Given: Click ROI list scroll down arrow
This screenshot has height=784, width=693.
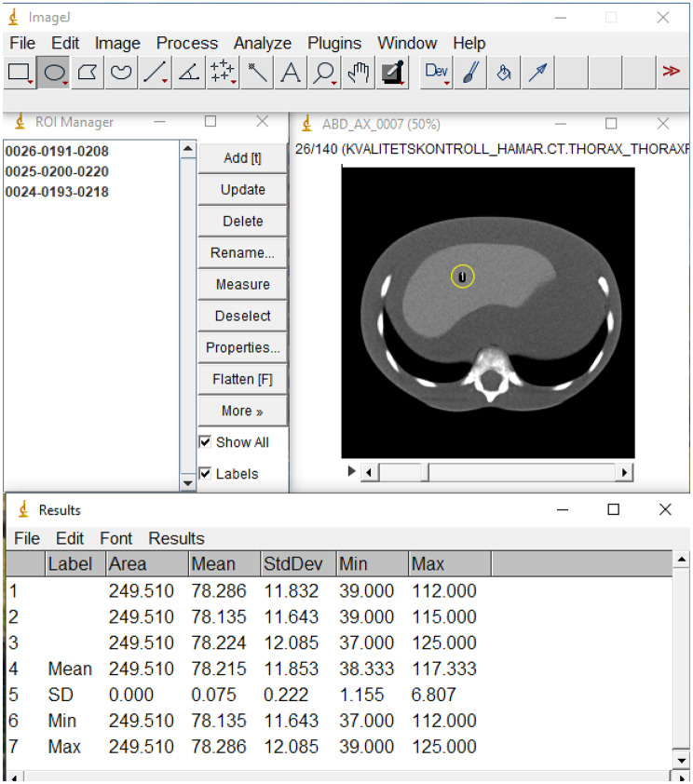Looking at the screenshot, I should point(187,483).
